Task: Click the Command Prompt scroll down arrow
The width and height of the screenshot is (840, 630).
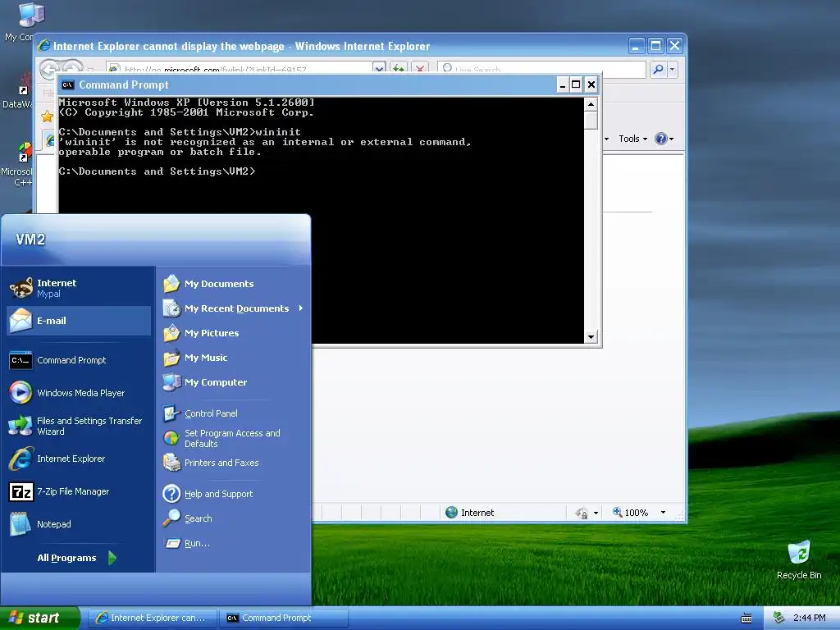Action: [591, 337]
